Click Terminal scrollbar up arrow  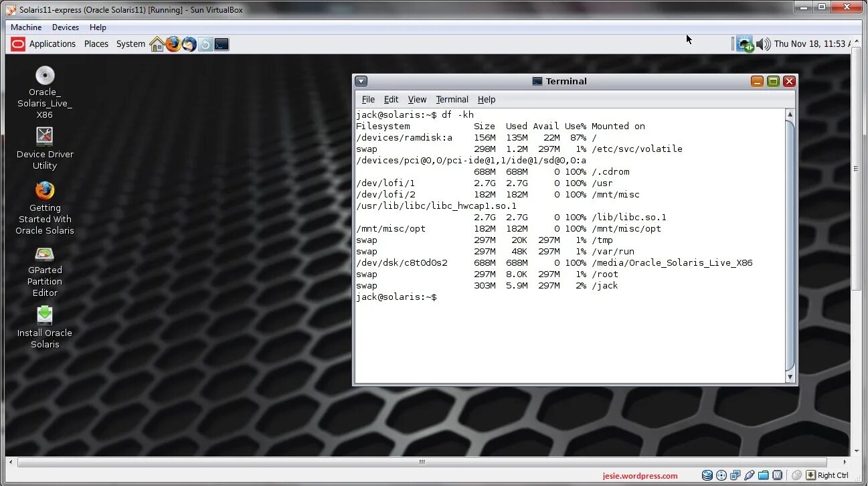click(x=790, y=114)
